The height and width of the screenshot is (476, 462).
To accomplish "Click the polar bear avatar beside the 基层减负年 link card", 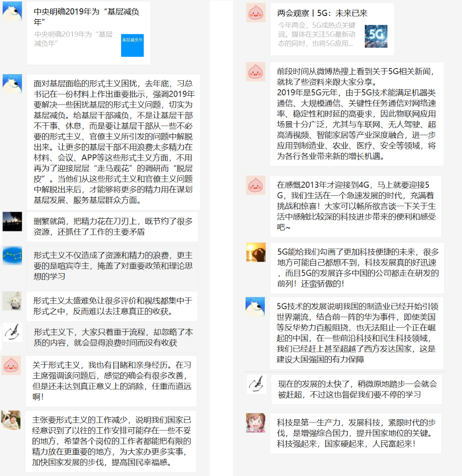I will point(12,11).
